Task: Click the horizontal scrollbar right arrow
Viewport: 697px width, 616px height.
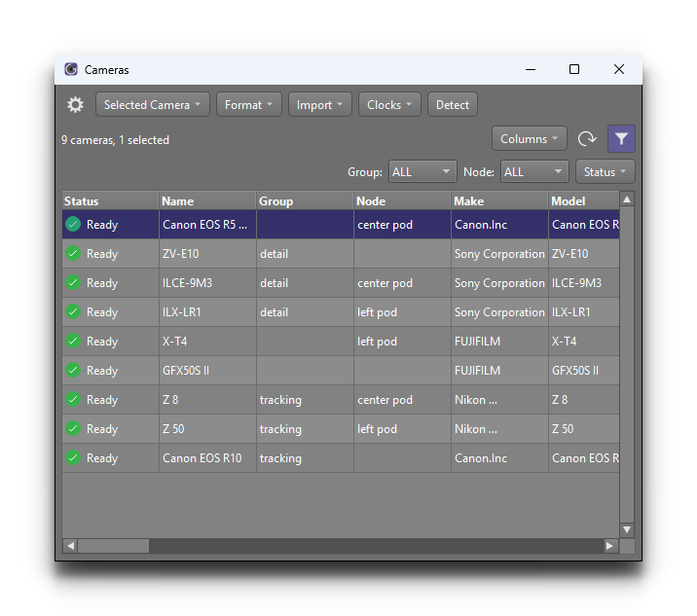Action: click(x=609, y=546)
